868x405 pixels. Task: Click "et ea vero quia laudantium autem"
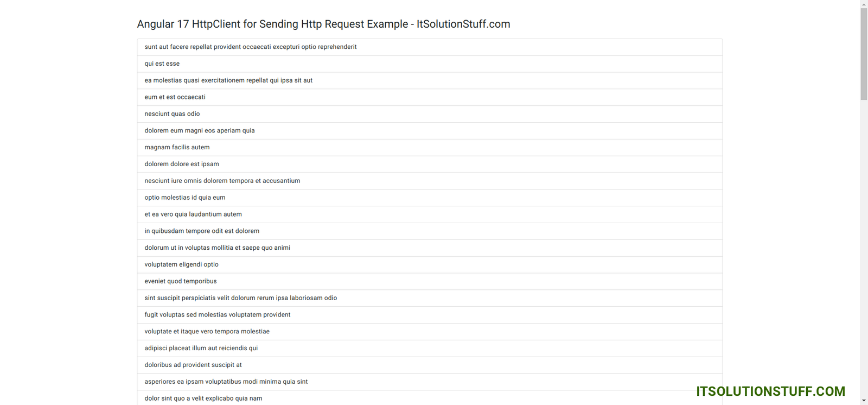[193, 214]
